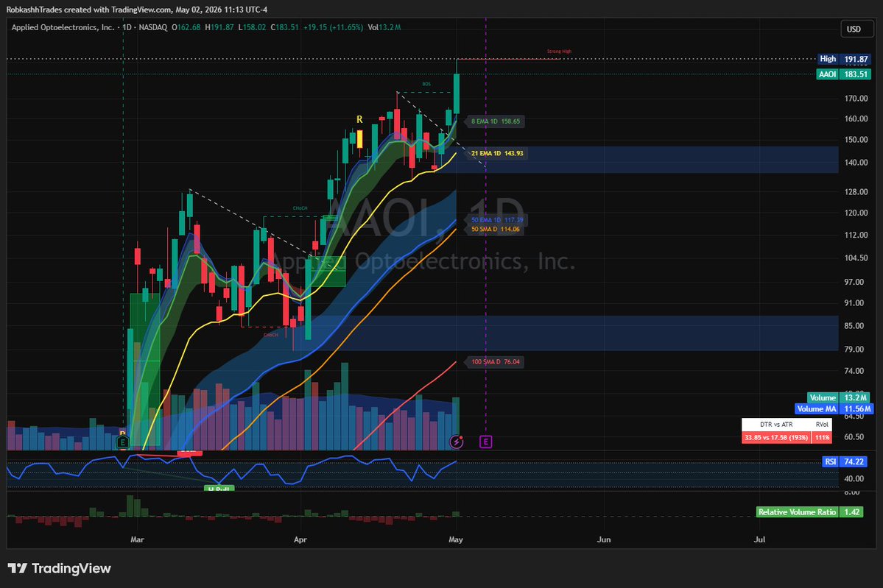Click May on the time axis
Image resolution: width=883 pixels, height=588 pixels.
456,539
